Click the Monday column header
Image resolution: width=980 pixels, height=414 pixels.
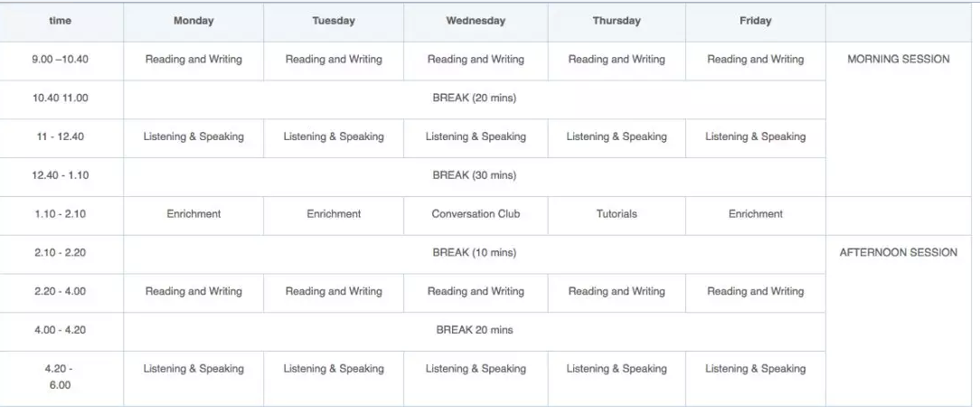(193, 21)
